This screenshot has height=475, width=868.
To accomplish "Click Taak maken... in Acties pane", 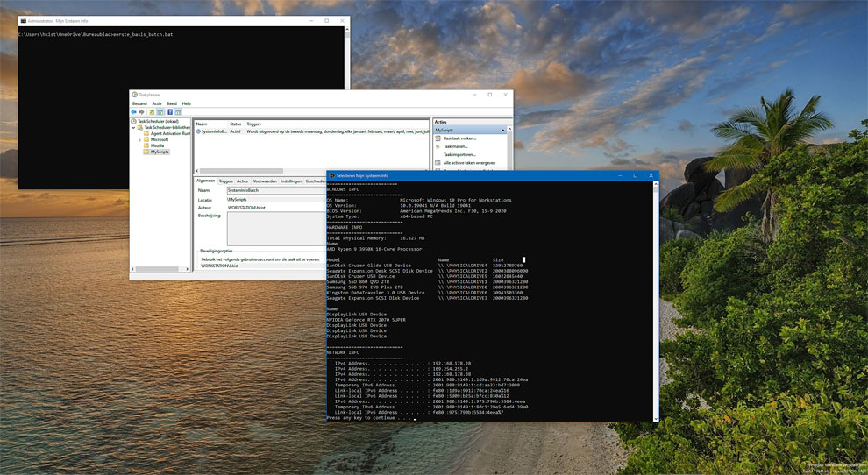I will coord(456,146).
